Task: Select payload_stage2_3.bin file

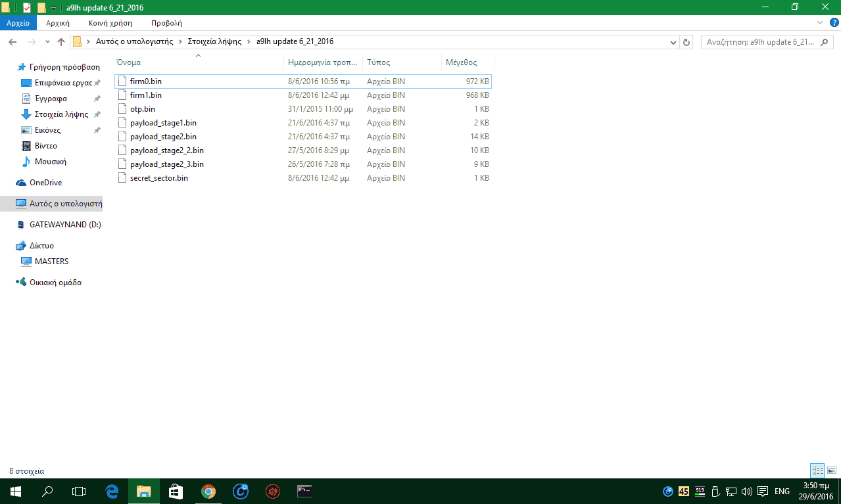Action: pyautogui.click(x=302, y=164)
